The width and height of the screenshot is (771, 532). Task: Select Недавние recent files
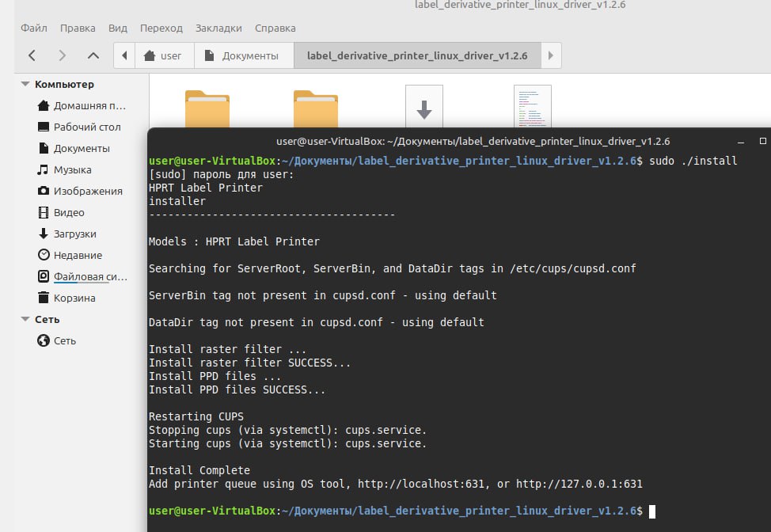[x=78, y=255]
